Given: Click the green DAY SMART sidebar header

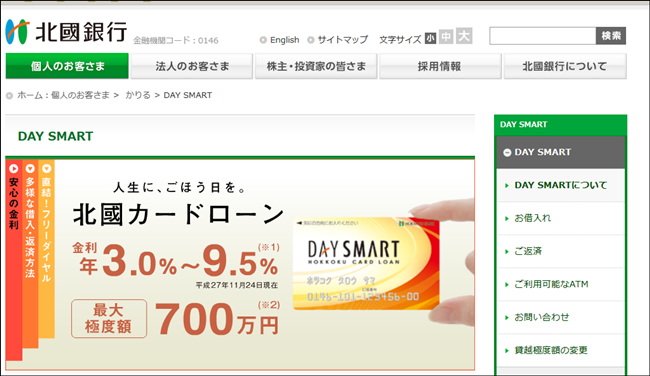Looking at the screenshot, I should point(560,125).
